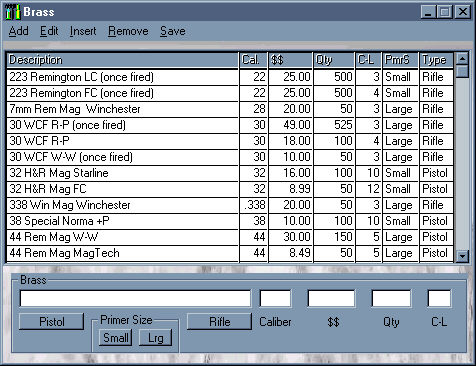Click the scroll down arrow of the list
This screenshot has width=476, height=366.
tap(462, 256)
